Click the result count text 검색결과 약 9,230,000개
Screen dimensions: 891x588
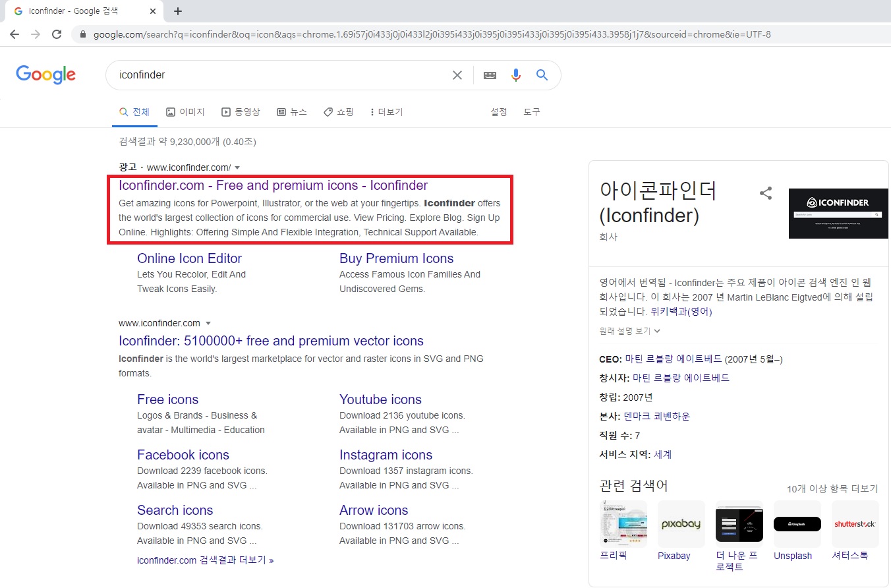click(x=187, y=142)
